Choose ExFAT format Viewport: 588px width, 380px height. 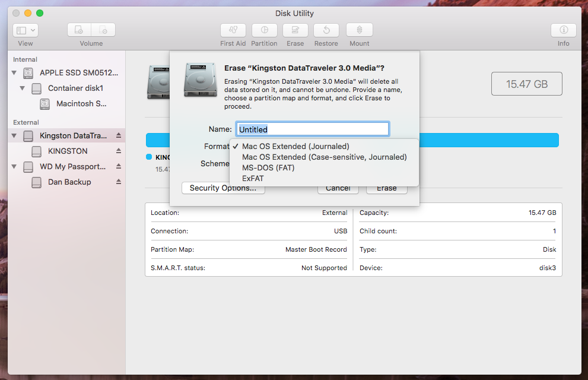coord(324,179)
